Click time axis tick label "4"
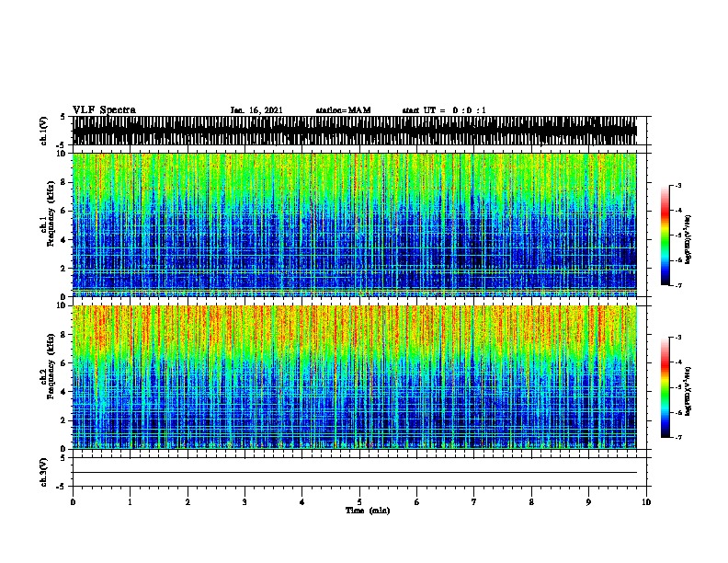The width and height of the screenshot is (728, 563). pyautogui.click(x=302, y=502)
